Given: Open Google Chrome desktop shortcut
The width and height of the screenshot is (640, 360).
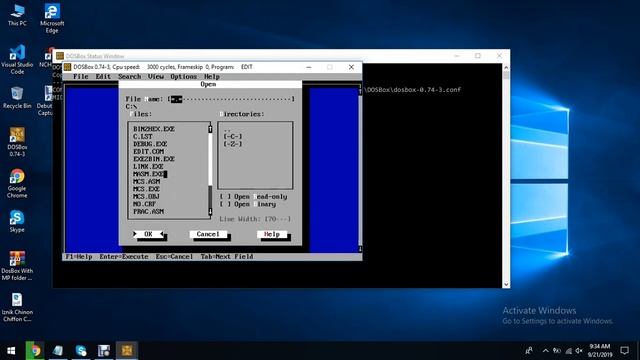Looking at the screenshot, I should [17, 184].
